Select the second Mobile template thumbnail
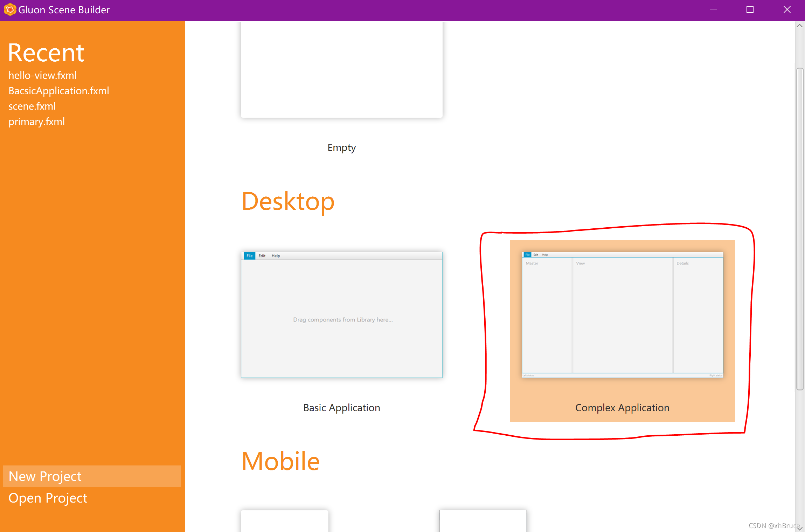 click(x=483, y=521)
